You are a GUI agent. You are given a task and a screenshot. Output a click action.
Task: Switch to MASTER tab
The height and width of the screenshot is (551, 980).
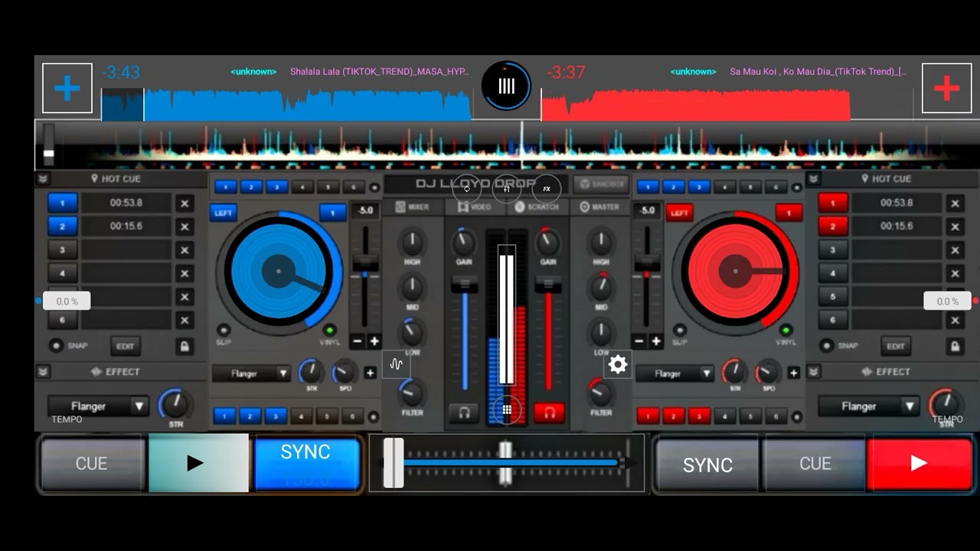pos(600,207)
